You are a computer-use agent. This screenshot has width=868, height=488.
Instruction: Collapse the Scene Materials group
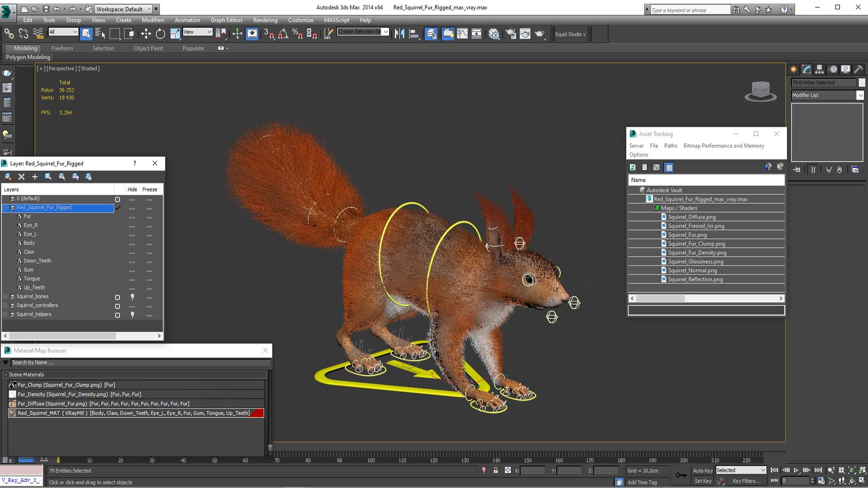click(6, 375)
